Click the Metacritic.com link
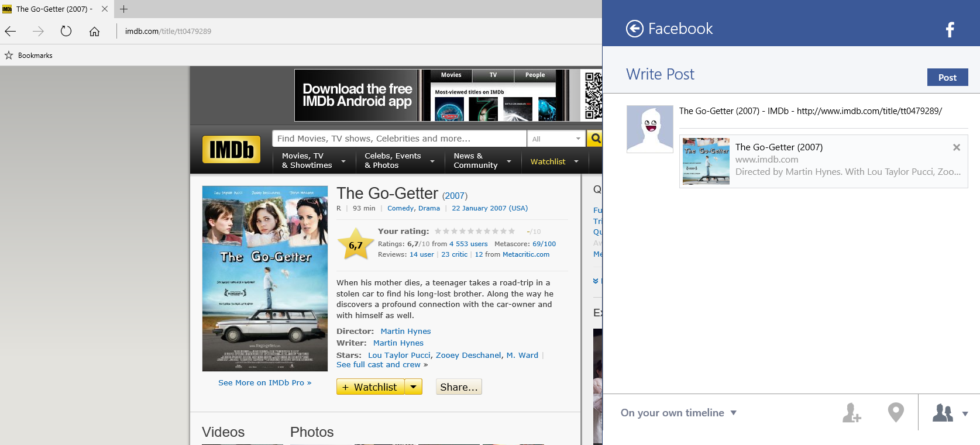 (x=526, y=254)
